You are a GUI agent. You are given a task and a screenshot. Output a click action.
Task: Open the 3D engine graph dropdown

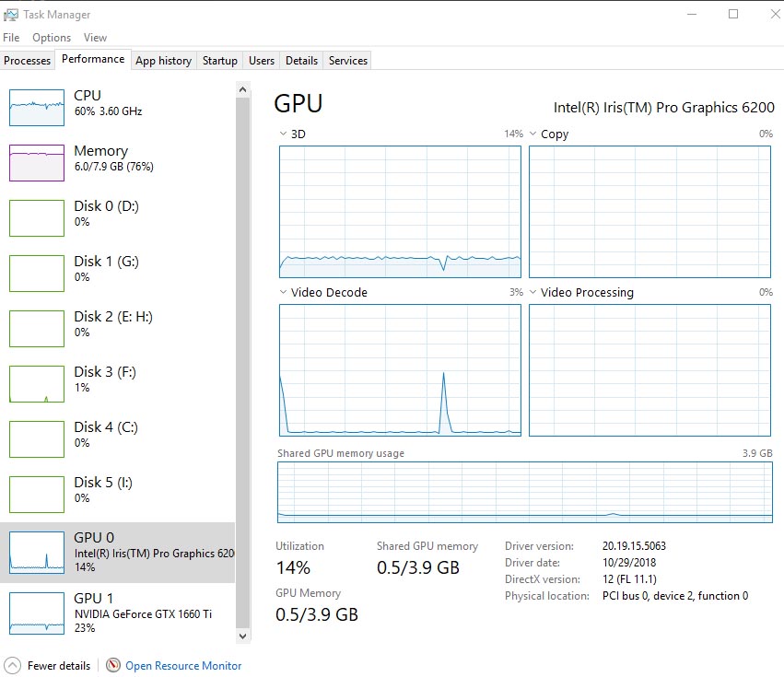284,134
